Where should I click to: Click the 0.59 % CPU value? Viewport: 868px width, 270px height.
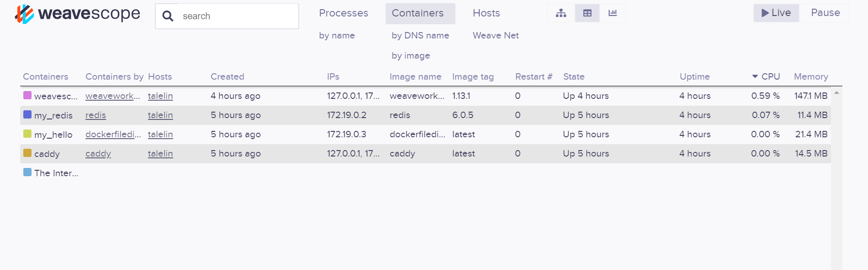coord(766,96)
